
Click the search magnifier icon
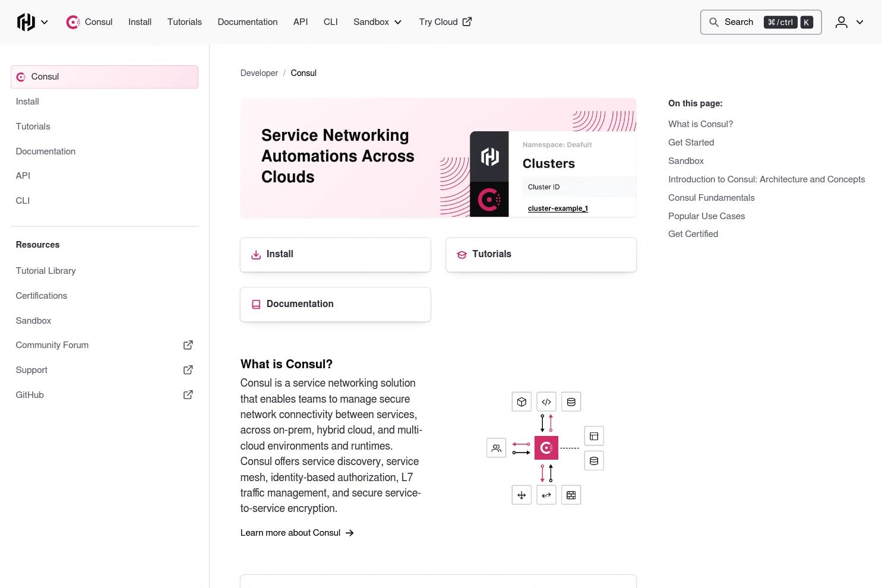click(x=714, y=22)
